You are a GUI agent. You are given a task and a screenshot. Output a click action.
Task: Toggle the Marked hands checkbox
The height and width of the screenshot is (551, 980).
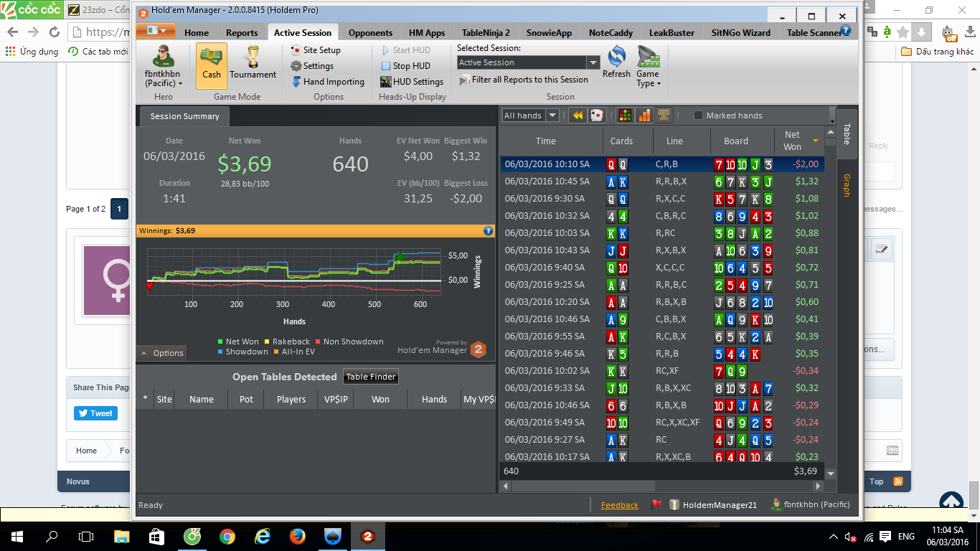click(698, 116)
